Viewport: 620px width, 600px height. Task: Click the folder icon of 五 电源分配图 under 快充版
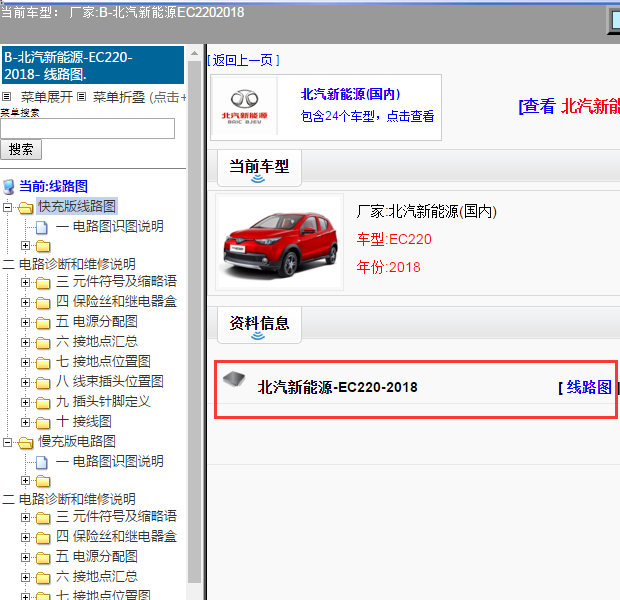pos(43,323)
